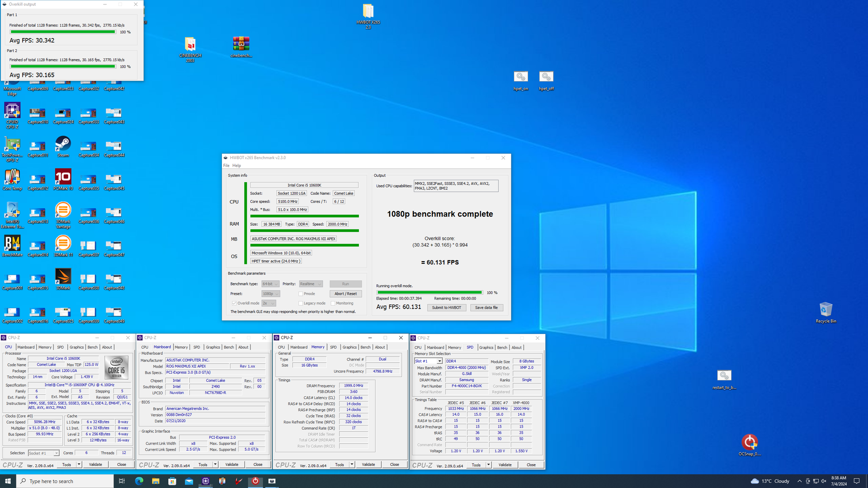Click the Intel Core i5 10600K name field

pyautogui.click(x=304, y=185)
